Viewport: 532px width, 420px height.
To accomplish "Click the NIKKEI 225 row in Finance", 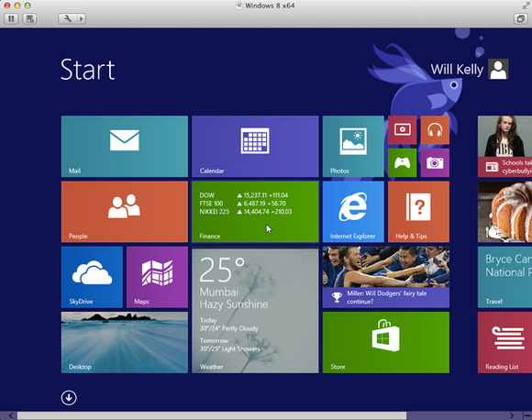I will point(246,212).
